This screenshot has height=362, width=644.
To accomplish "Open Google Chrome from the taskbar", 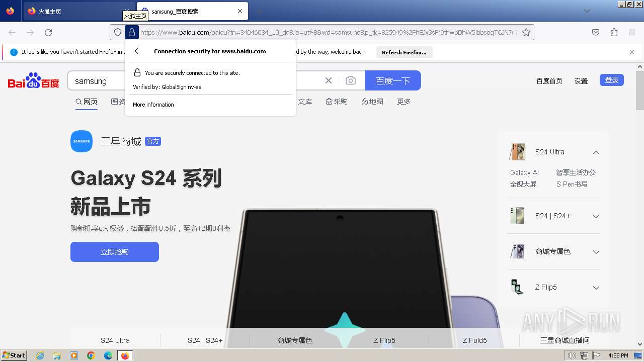I will (91, 355).
